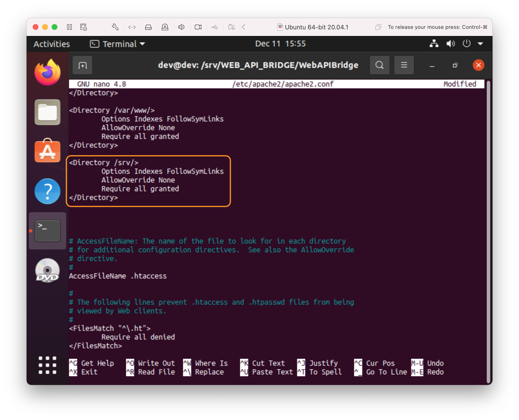This screenshot has height=420, width=519.
Task: Click 'Require all denied' line
Action: click(138, 337)
